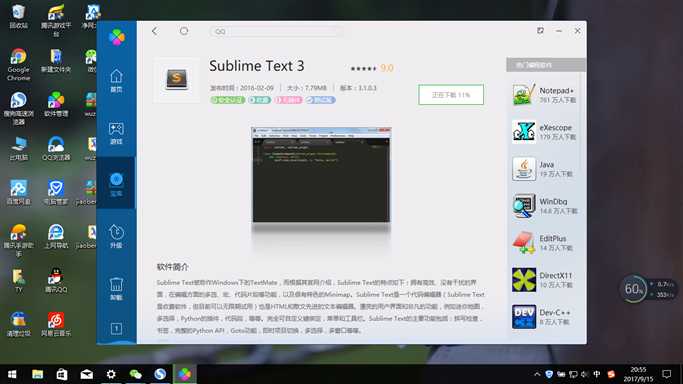Click the DirectX11 app icon in the list
Viewport: 683px width, 384px height.
click(x=524, y=280)
